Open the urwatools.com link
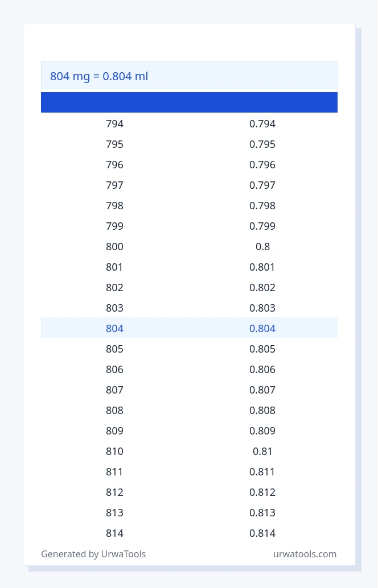The height and width of the screenshot is (588, 378). point(305,554)
